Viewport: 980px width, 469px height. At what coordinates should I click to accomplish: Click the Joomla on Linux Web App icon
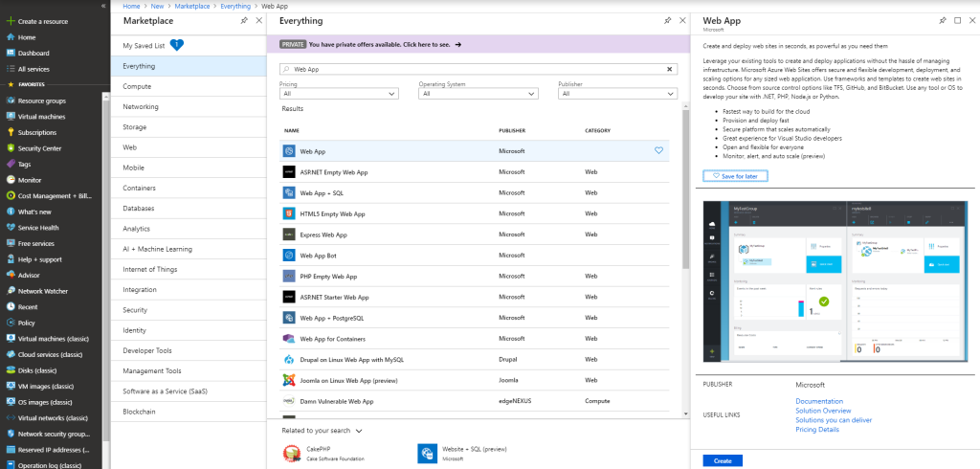click(289, 380)
